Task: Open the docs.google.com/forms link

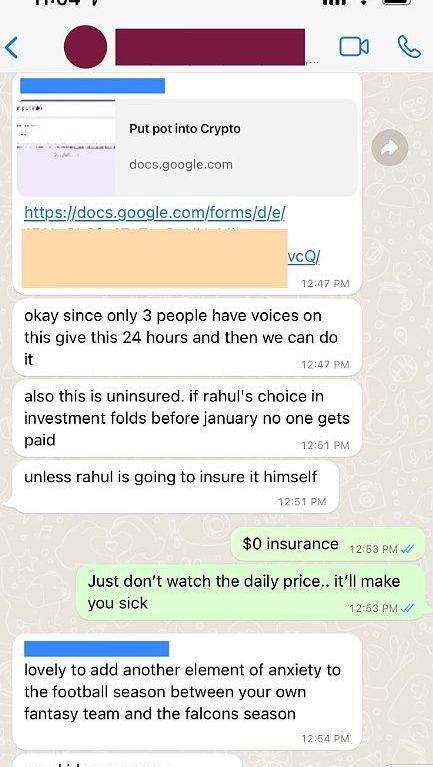Action: 155,213
